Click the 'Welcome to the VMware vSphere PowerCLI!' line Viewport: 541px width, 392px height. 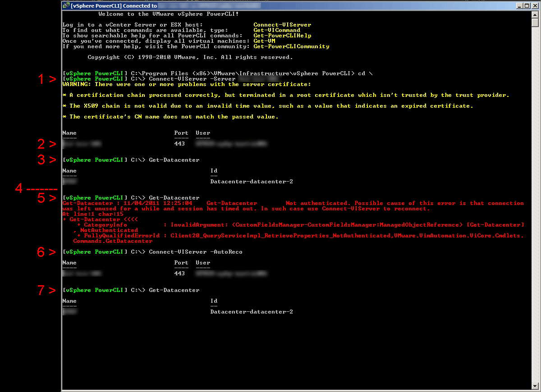pos(169,14)
